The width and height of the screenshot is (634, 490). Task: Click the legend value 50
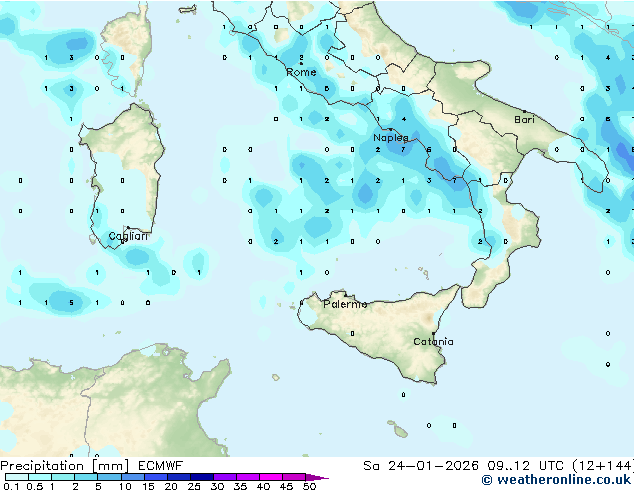(x=309, y=486)
